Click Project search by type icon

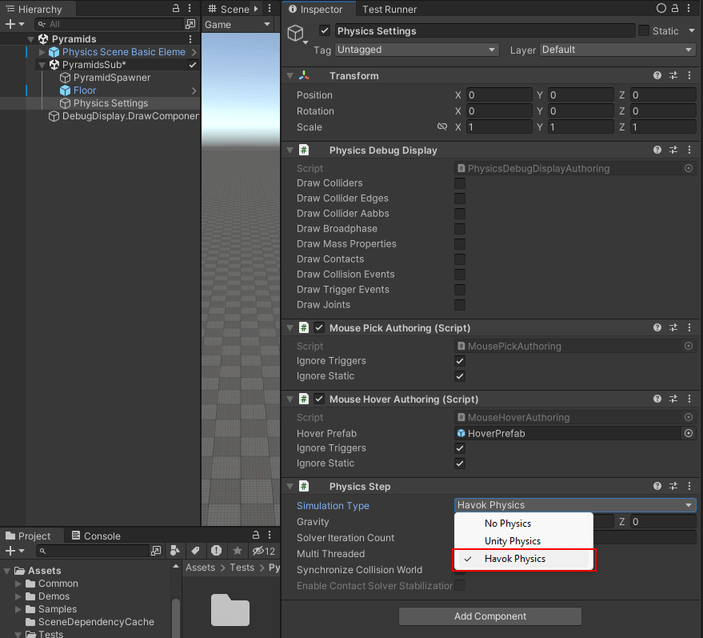click(175, 551)
